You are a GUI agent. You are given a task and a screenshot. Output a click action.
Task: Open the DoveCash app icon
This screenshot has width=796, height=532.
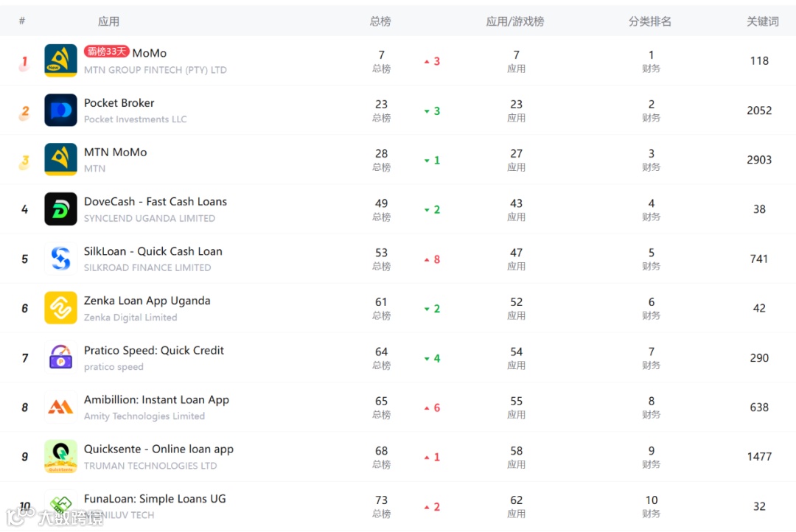click(x=60, y=209)
